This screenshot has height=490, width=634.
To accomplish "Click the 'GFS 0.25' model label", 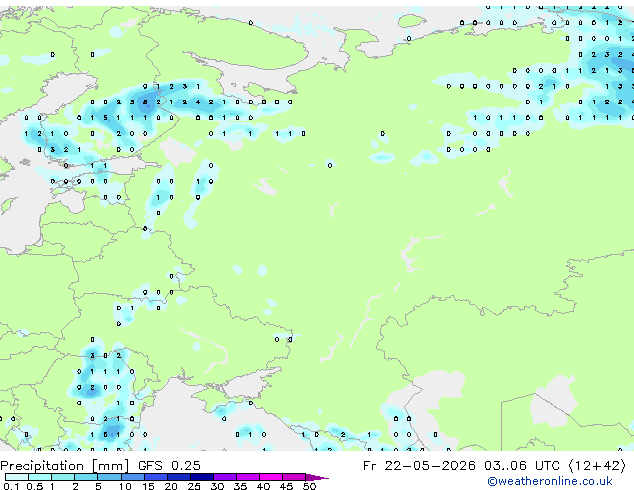I will coord(169,466).
